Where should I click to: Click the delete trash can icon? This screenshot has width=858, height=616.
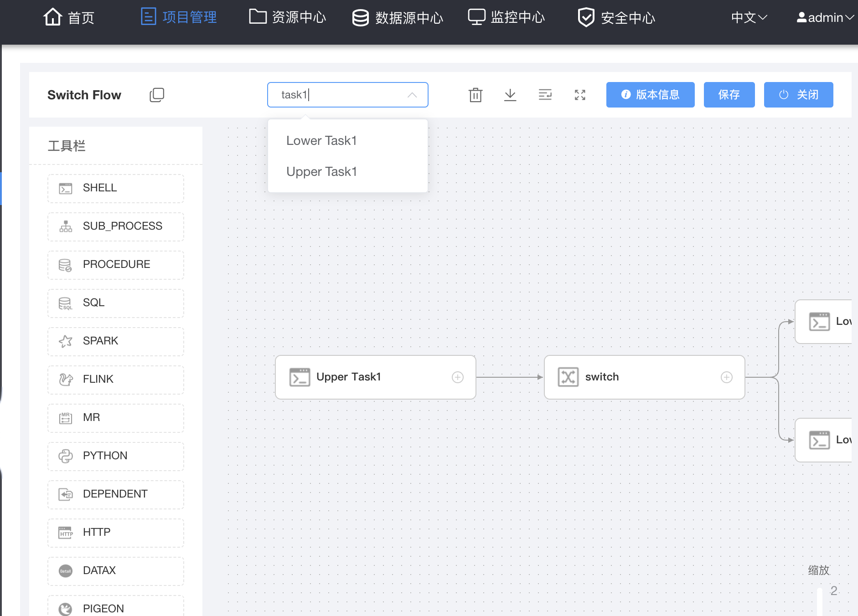476,95
